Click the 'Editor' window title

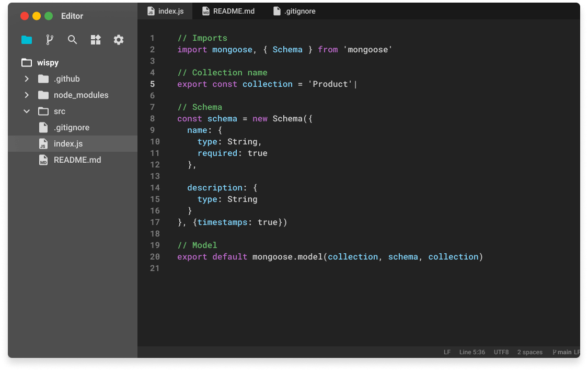(x=72, y=16)
